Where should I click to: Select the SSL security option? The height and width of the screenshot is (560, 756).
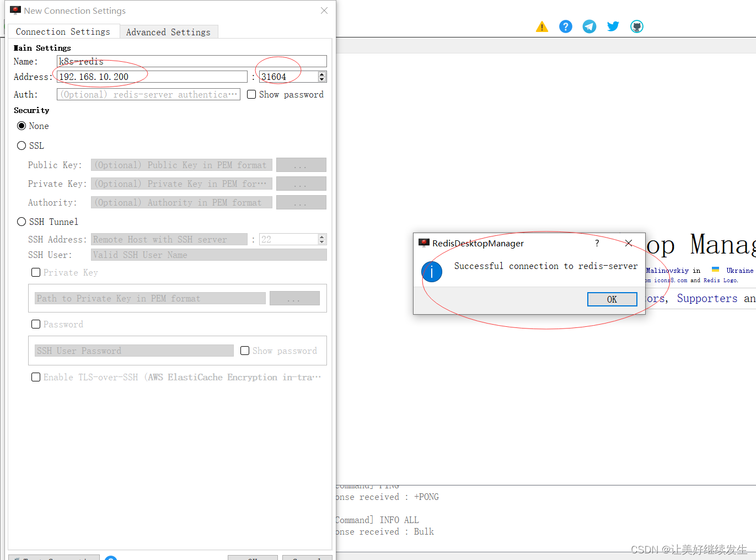point(22,146)
